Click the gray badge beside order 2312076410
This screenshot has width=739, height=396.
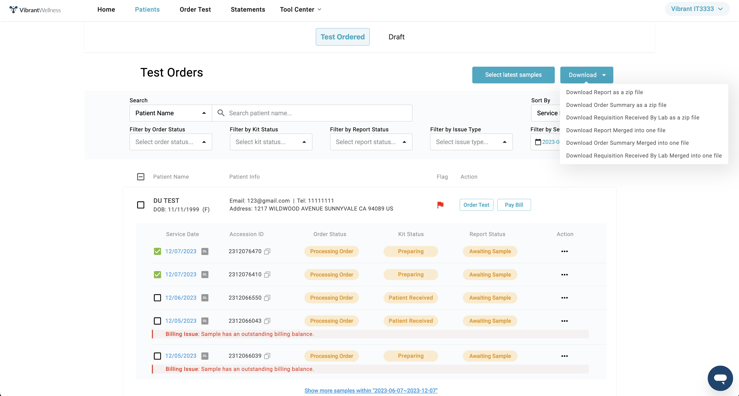pos(205,275)
